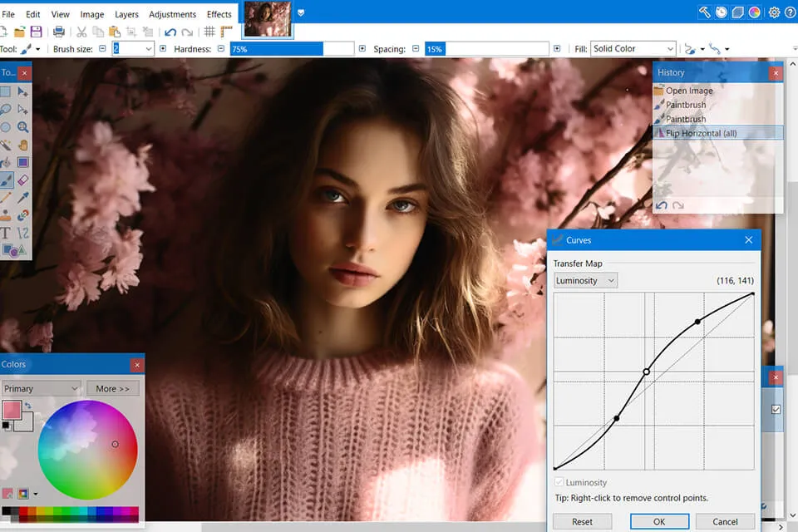Click Reset in the Curves dialog

[582, 522]
